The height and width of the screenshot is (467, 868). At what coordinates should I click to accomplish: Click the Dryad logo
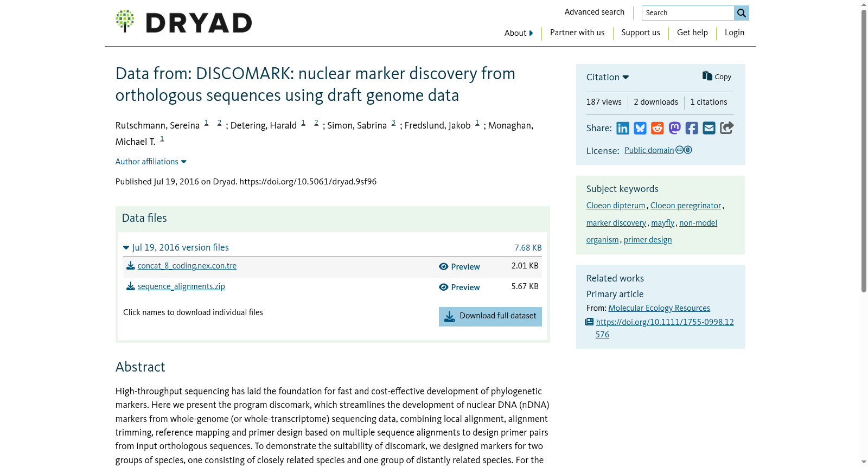click(184, 22)
